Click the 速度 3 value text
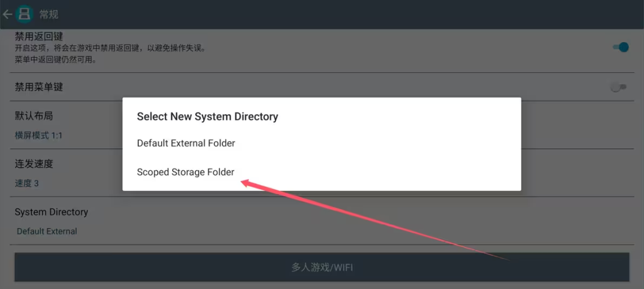 27,183
